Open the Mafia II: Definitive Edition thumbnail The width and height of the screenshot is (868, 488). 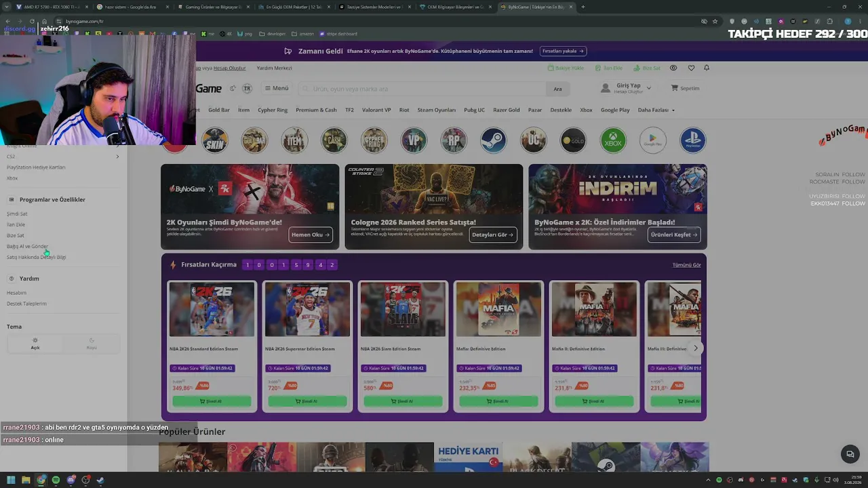(x=594, y=310)
